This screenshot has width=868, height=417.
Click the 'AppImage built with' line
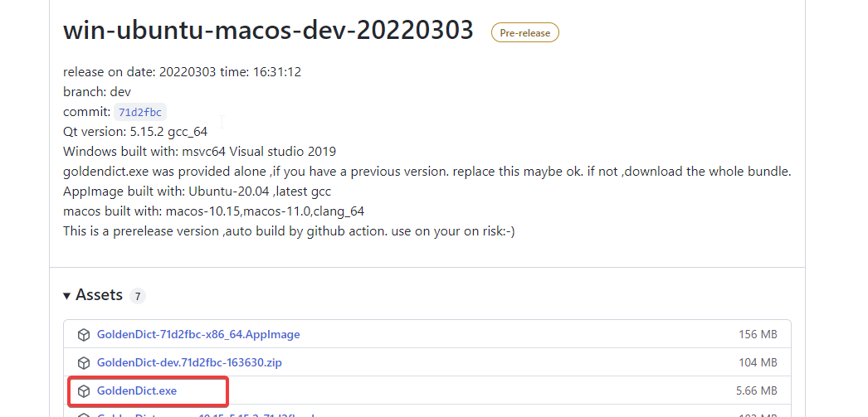click(x=197, y=192)
